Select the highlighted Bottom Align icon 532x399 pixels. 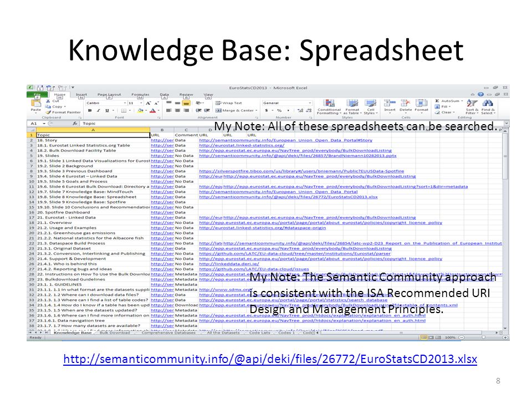(x=186, y=103)
